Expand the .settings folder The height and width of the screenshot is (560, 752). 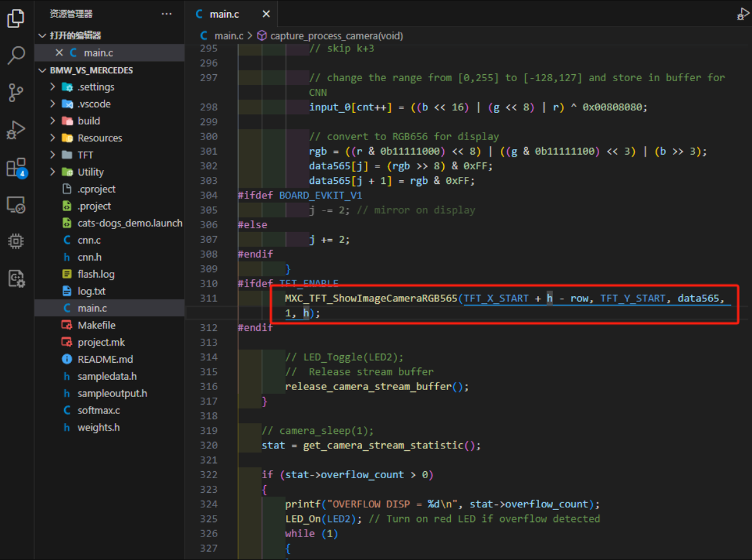[x=53, y=87]
